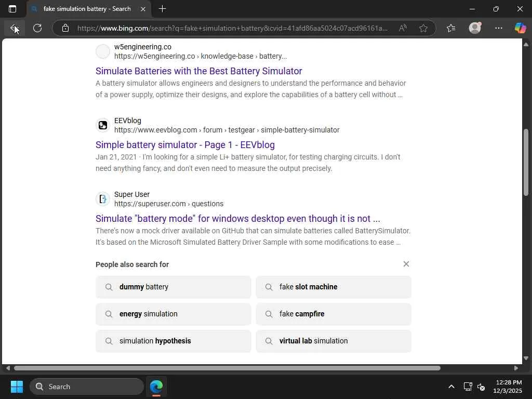
Task: Open the clock showing 12:28 PM
Action: coord(508,387)
